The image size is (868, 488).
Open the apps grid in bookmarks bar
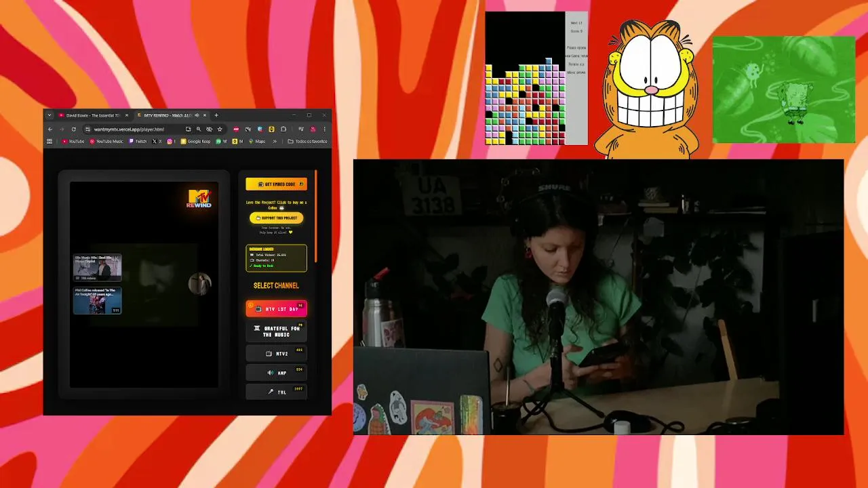[x=50, y=141]
